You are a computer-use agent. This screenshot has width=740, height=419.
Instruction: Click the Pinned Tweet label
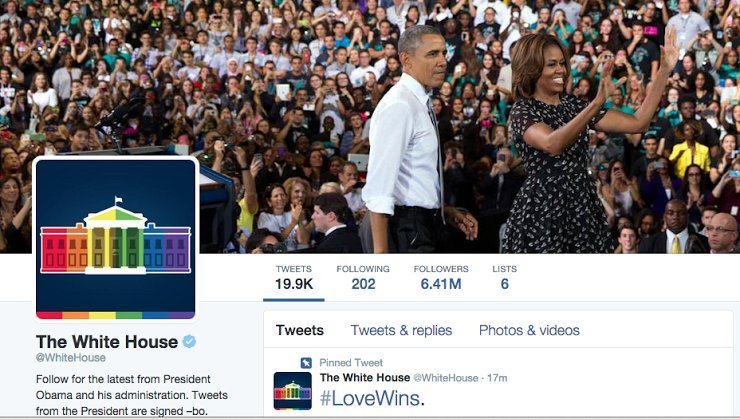click(351, 363)
